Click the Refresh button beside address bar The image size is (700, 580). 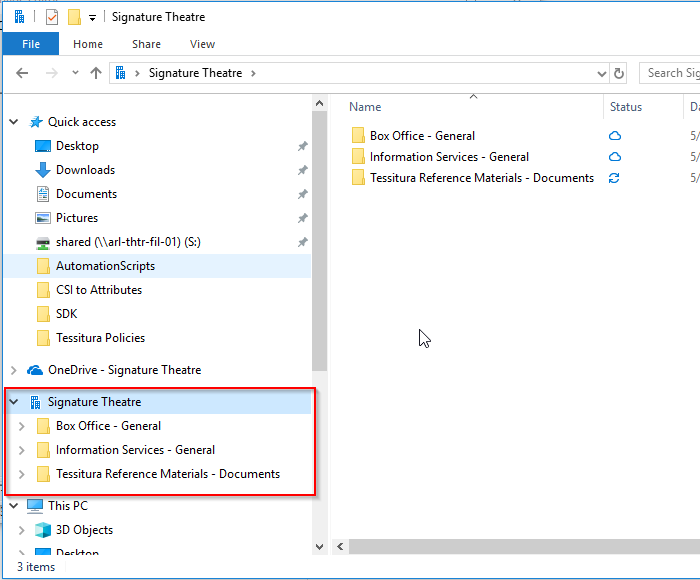pos(619,73)
